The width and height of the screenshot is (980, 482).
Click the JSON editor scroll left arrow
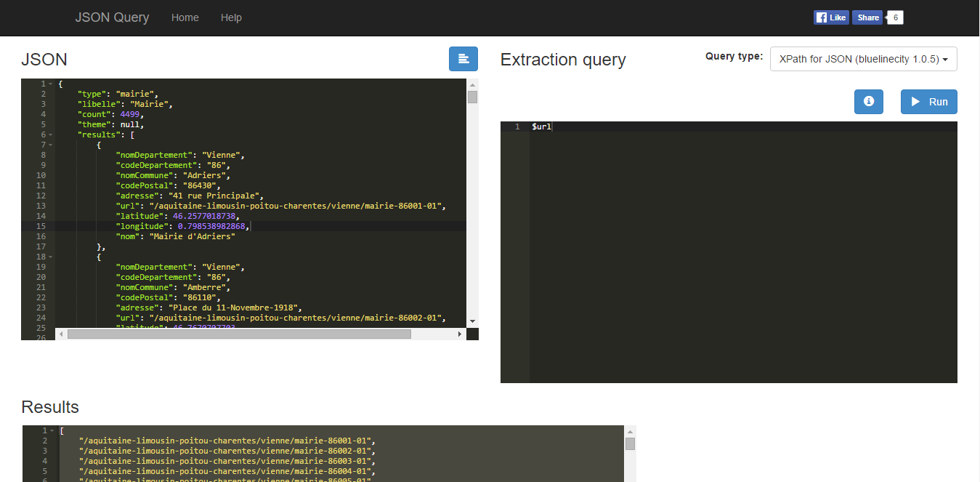(61, 334)
